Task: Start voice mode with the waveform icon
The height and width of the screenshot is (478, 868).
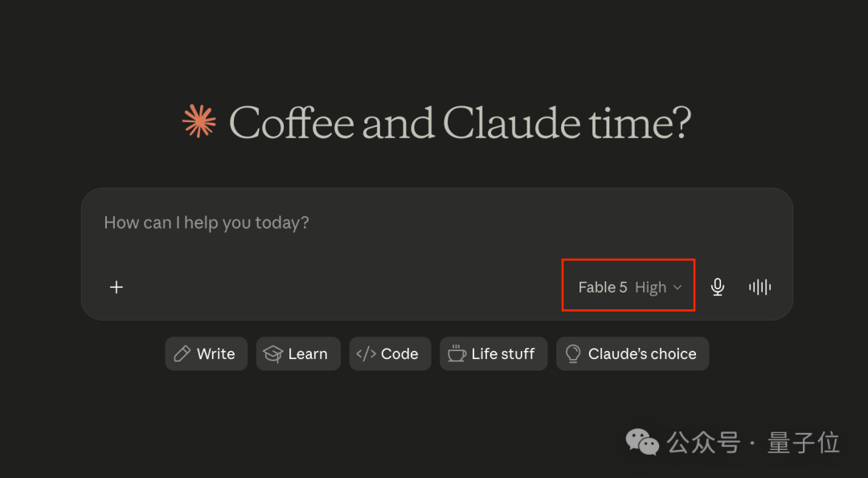Action: click(760, 287)
